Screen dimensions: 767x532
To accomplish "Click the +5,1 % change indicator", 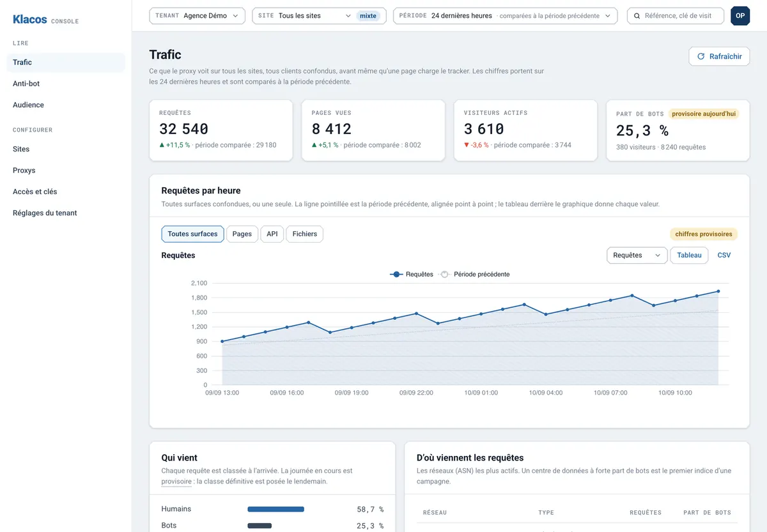I will [325, 145].
